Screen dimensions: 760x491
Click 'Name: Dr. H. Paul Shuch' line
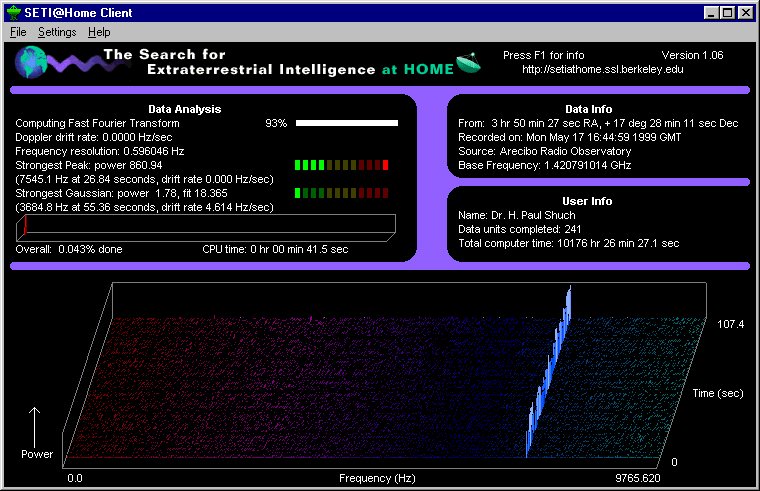[x=517, y=215]
